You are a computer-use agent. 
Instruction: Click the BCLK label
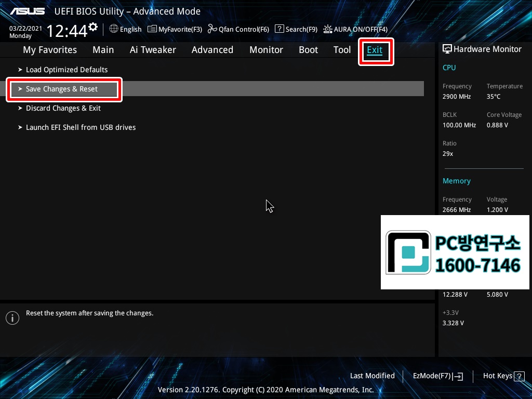pyautogui.click(x=449, y=115)
